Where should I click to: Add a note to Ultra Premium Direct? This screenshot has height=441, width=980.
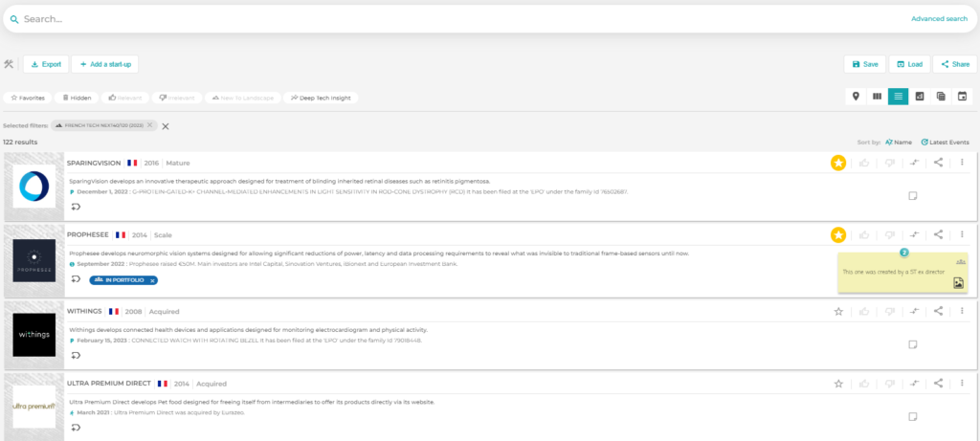coord(912,417)
